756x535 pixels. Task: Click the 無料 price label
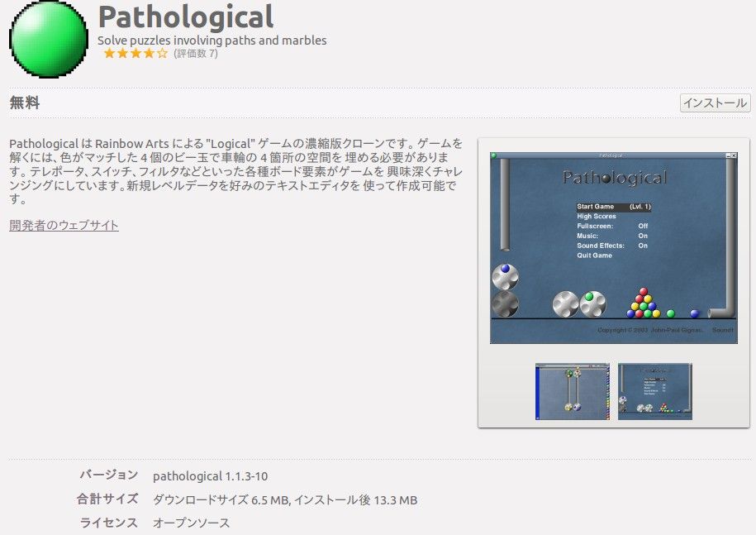point(25,103)
